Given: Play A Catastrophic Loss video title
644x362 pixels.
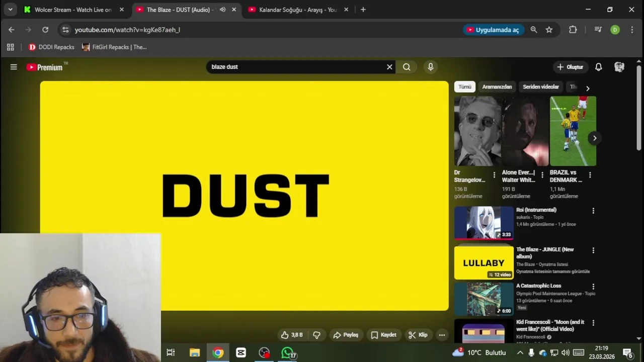Looking at the screenshot, I should [x=538, y=286].
